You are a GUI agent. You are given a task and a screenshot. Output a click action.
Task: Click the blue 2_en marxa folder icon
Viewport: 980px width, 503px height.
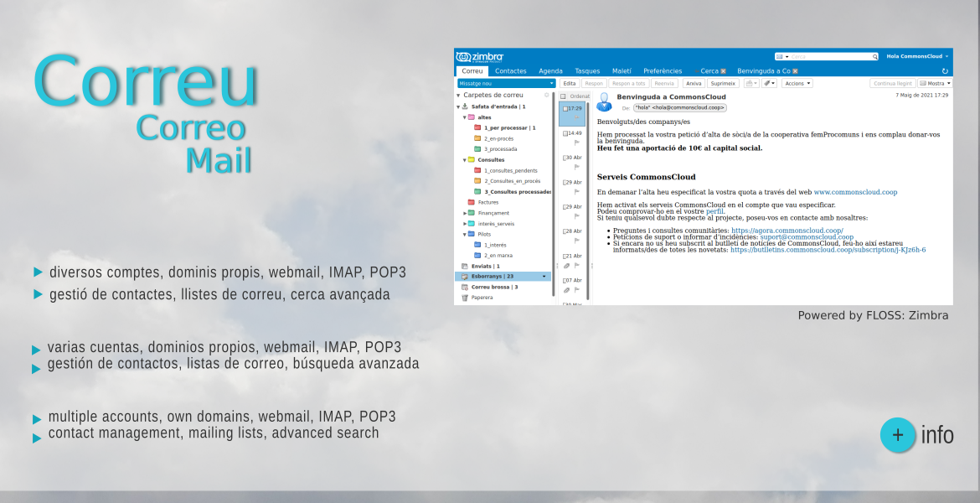477,256
